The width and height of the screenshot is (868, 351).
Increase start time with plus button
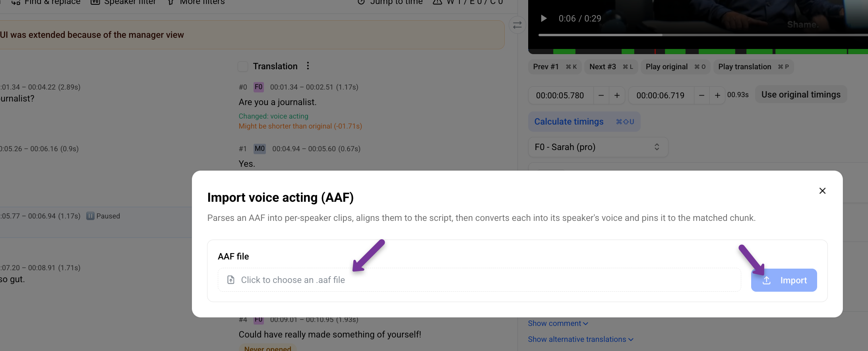[x=617, y=96]
